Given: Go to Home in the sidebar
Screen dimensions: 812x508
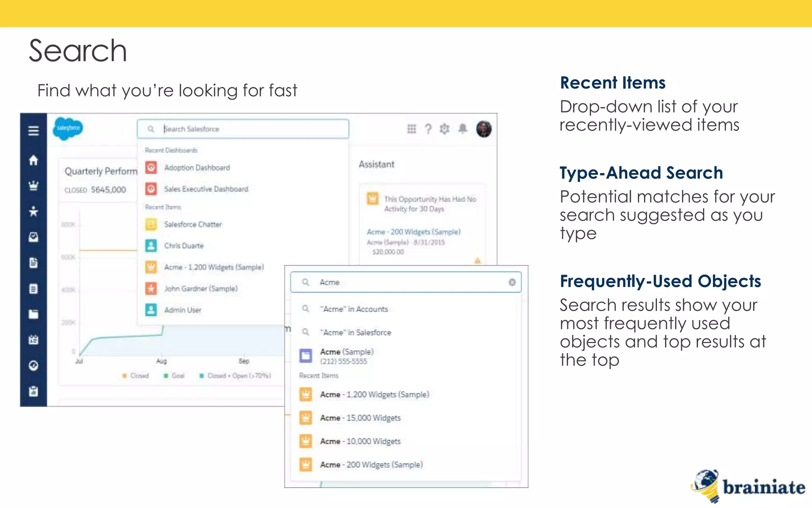Looking at the screenshot, I should [x=34, y=160].
